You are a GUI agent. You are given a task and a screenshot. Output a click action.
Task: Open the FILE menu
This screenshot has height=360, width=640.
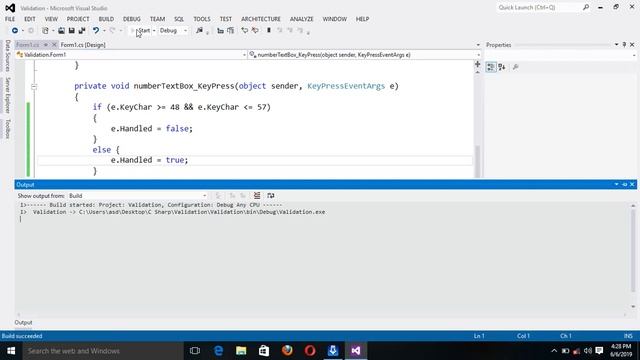(10, 19)
